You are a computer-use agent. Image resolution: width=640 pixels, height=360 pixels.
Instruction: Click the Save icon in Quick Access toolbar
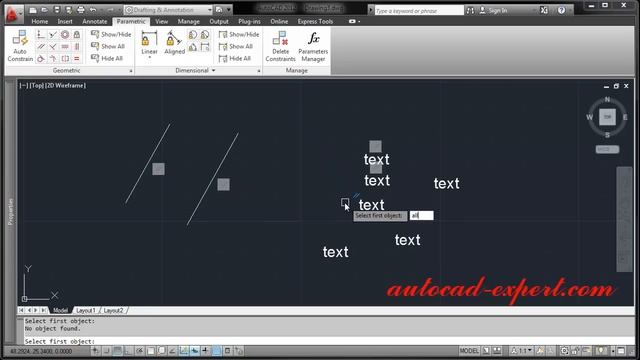tap(57, 10)
